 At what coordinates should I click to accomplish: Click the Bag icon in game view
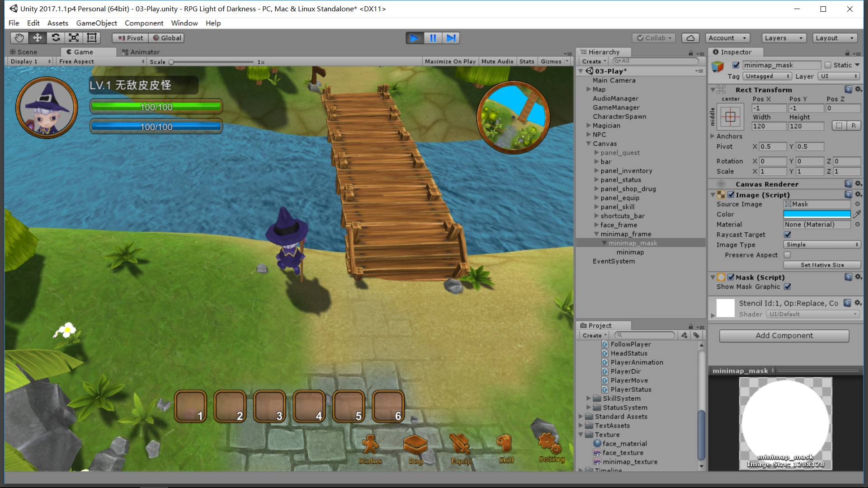[x=415, y=449]
